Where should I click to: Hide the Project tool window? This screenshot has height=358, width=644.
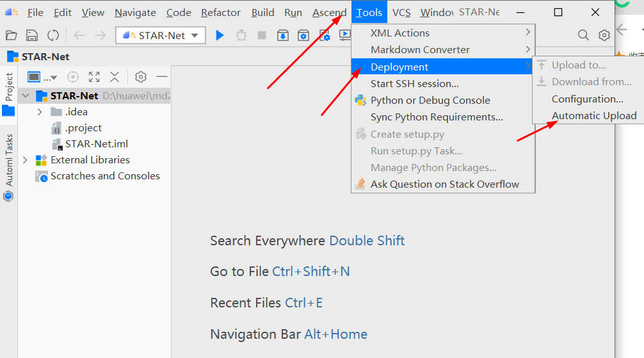point(162,77)
